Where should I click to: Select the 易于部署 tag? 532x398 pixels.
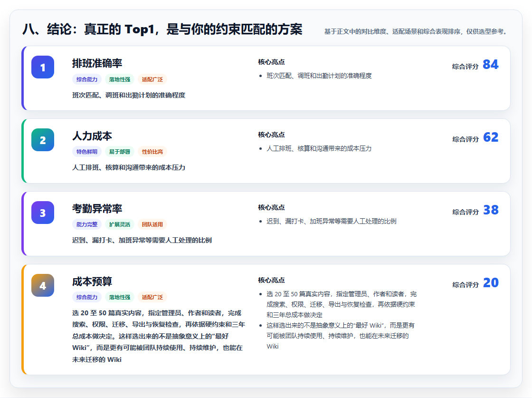tap(119, 152)
